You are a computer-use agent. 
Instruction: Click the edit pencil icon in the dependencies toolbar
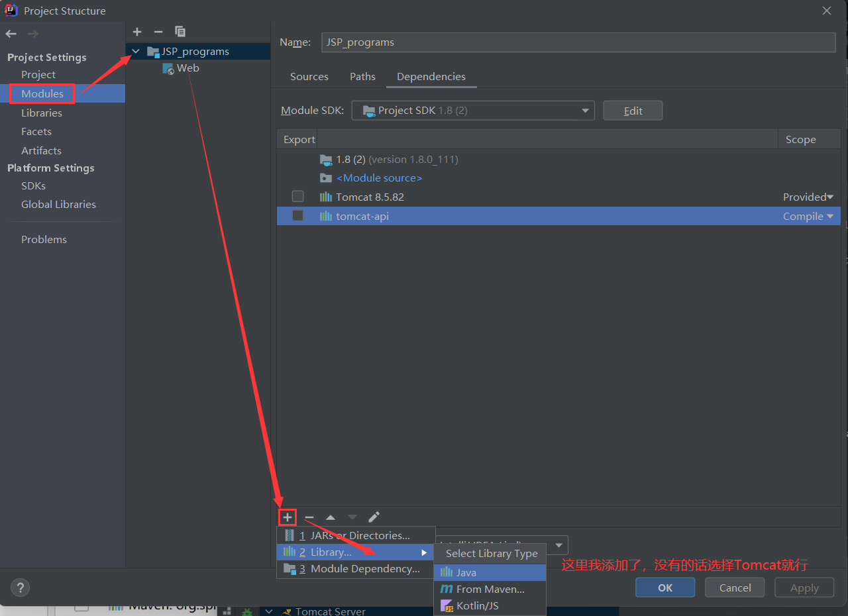(x=374, y=517)
